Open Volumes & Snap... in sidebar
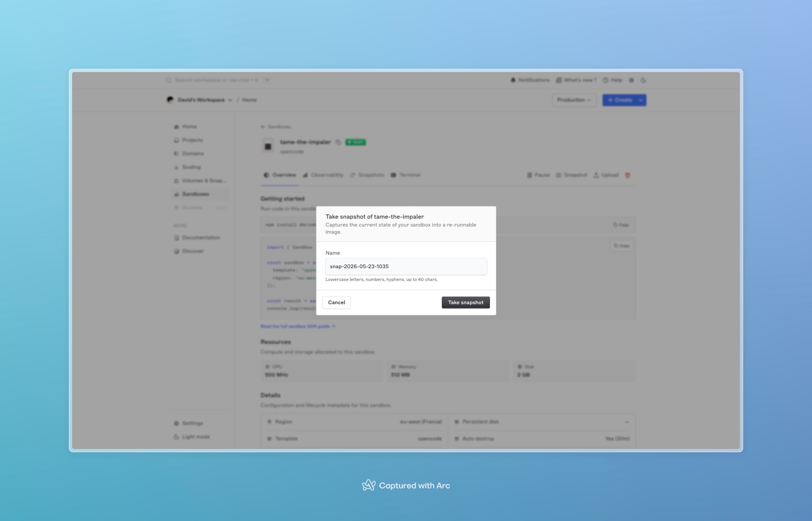Viewport: 812px width, 521px height. (x=200, y=181)
